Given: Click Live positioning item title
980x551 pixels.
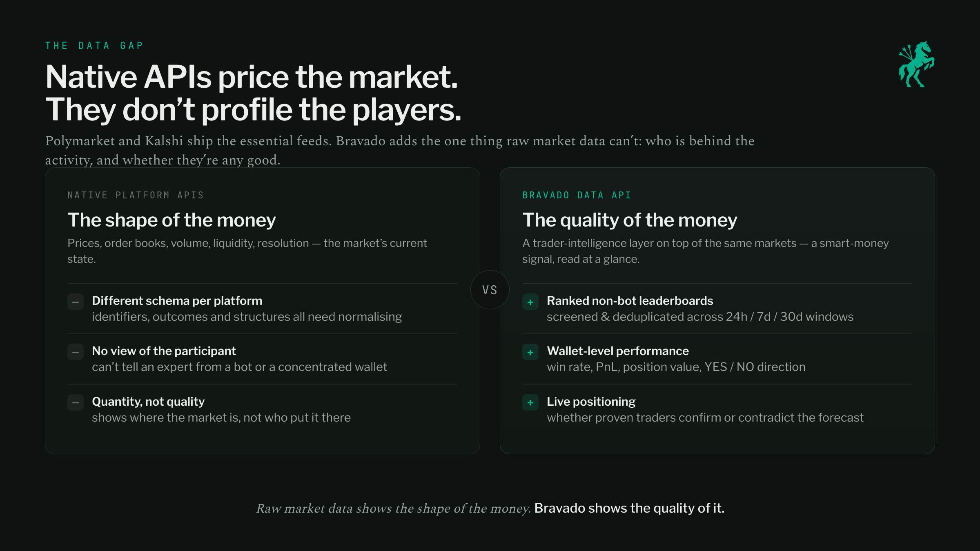Looking at the screenshot, I should pyautogui.click(x=591, y=402).
